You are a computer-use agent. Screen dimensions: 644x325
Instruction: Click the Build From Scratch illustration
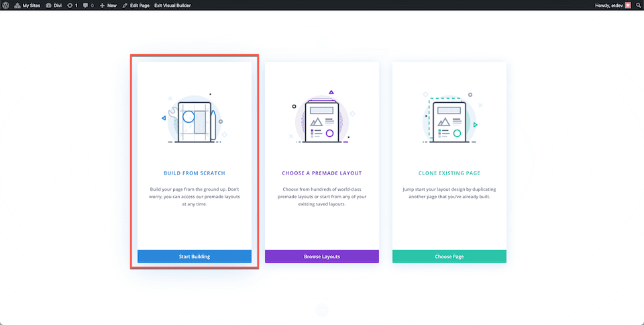(195, 118)
